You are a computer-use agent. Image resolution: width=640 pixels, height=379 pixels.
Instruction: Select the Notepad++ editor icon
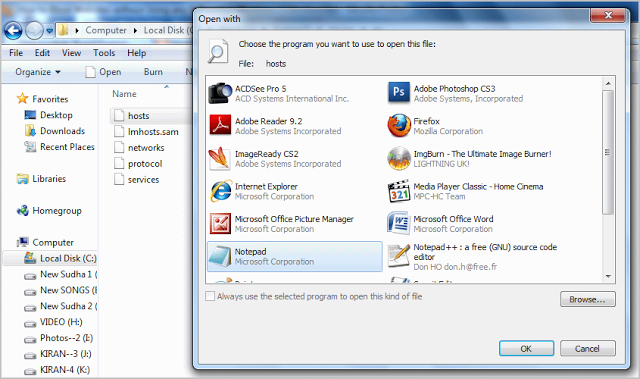pos(398,256)
